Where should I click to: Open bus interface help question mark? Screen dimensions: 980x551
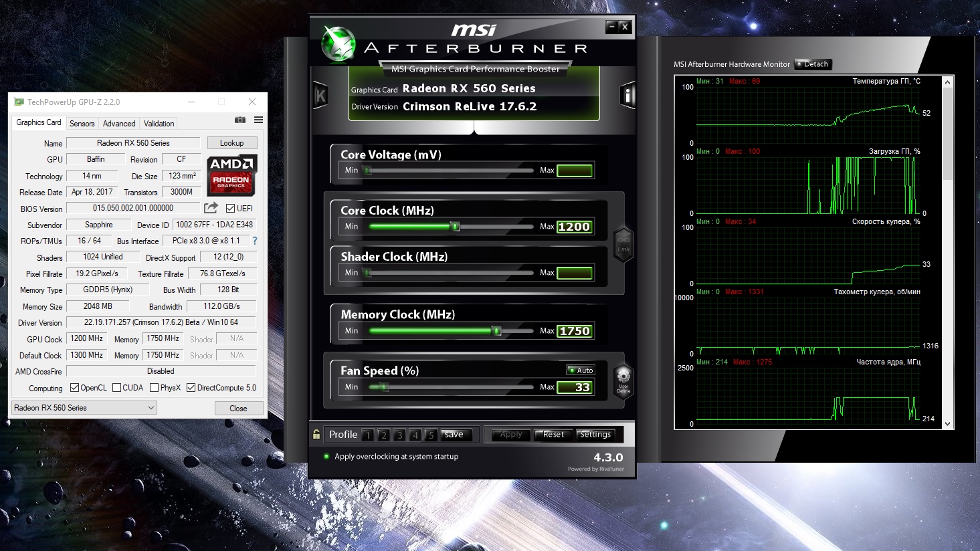click(x=254, y=241)
